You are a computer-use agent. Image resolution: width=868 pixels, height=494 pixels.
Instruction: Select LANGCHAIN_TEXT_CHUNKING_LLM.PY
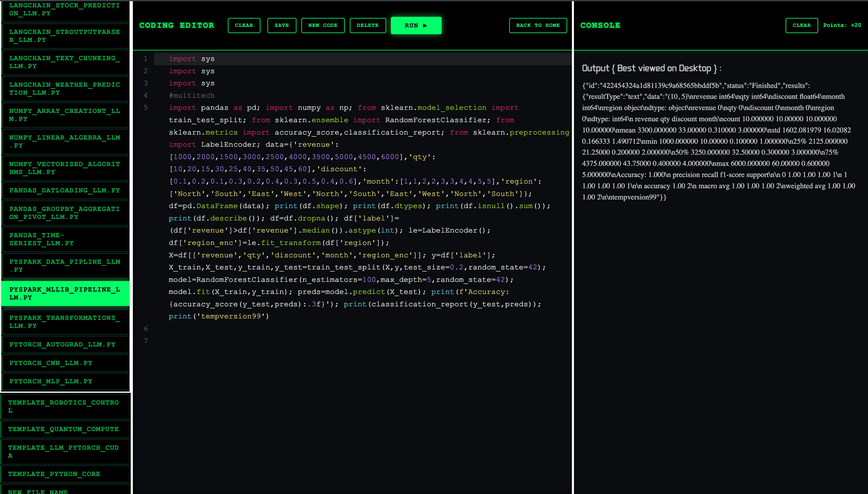pos(66,63)
